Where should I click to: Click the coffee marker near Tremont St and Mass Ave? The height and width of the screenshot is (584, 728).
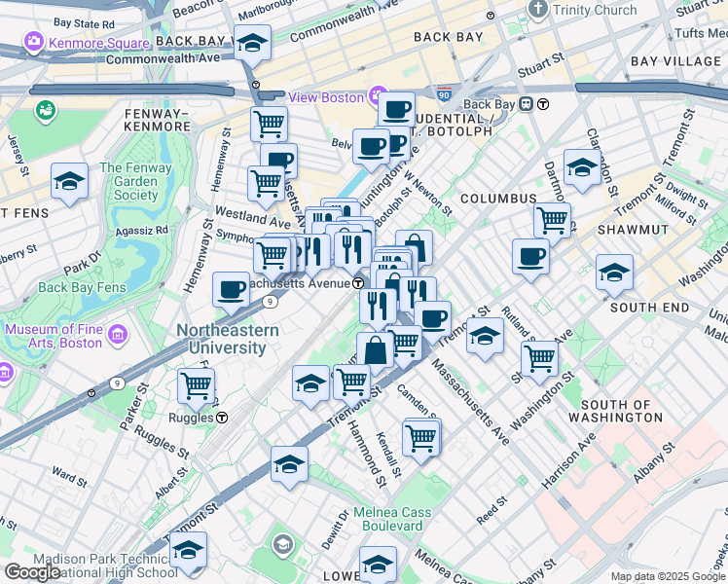click(x=433, y=320)
